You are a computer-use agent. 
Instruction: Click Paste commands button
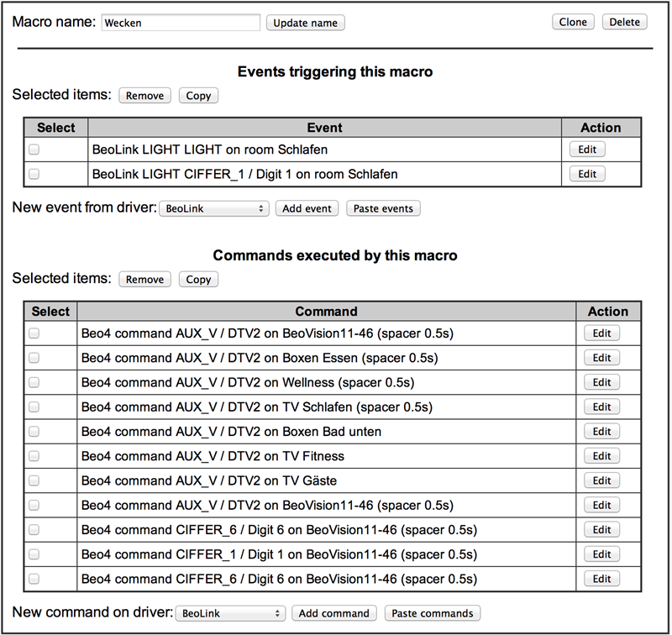coord(433,613)
